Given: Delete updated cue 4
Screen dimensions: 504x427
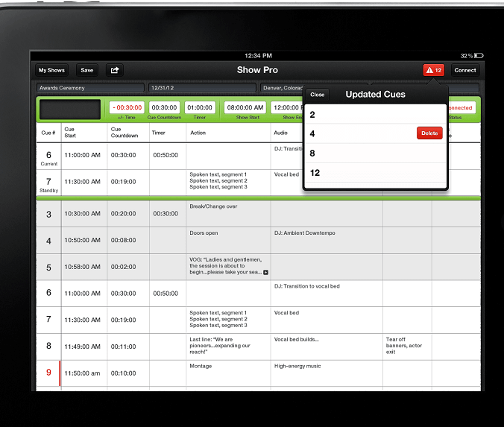Looking at the screenshot, I should [x=429, y=133].
